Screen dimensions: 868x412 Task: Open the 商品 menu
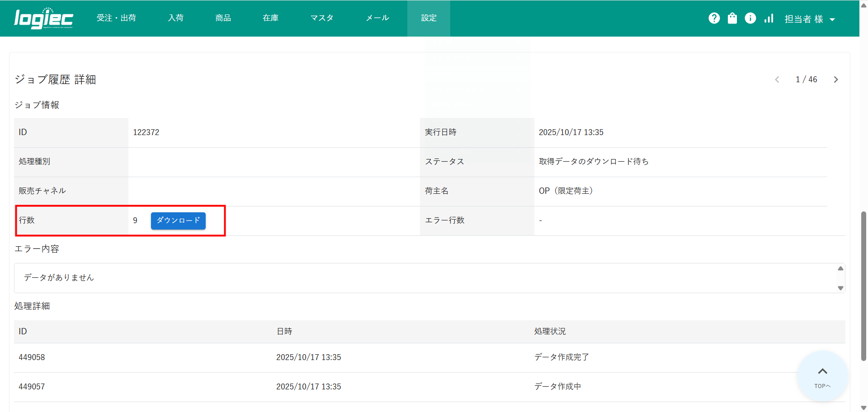(223, 18)
